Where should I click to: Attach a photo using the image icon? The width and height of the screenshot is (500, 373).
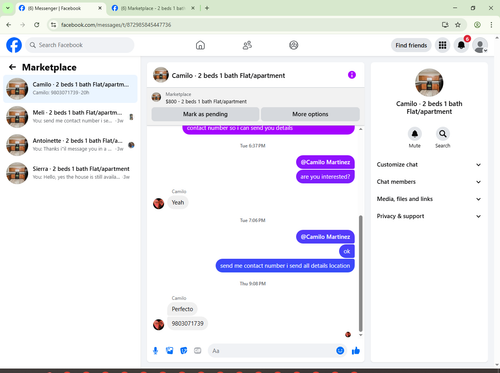click(x=170, y=351)
